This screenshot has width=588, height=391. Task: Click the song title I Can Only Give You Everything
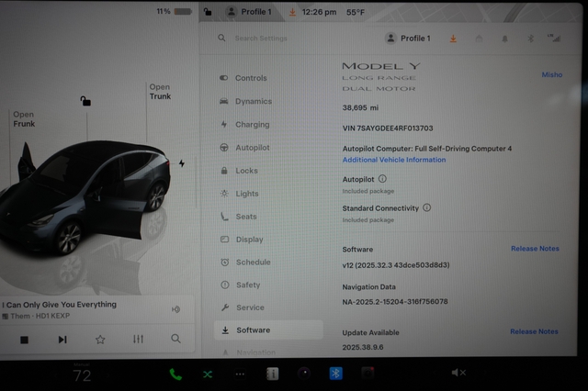[59, 305]
